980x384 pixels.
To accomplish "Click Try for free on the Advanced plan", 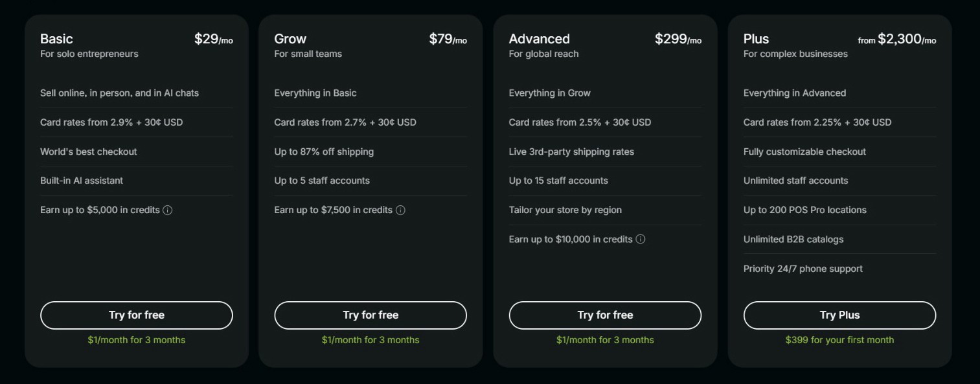I will coord(605,315).
